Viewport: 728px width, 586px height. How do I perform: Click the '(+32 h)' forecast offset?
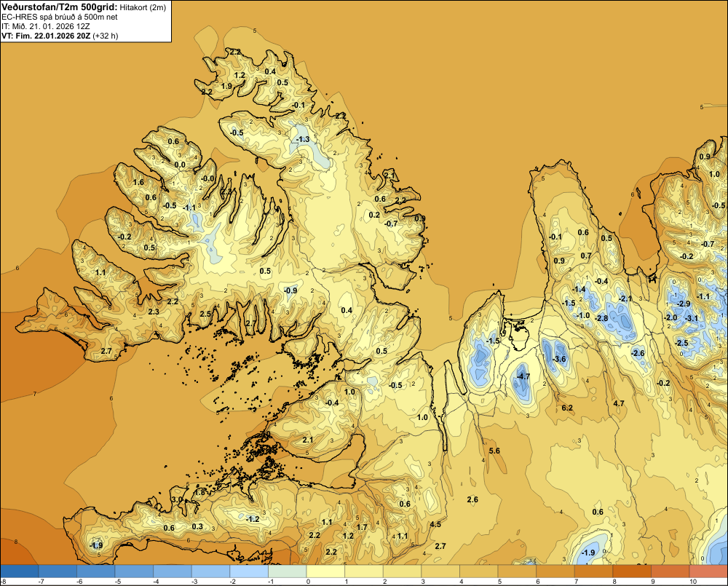click(106, 36)
